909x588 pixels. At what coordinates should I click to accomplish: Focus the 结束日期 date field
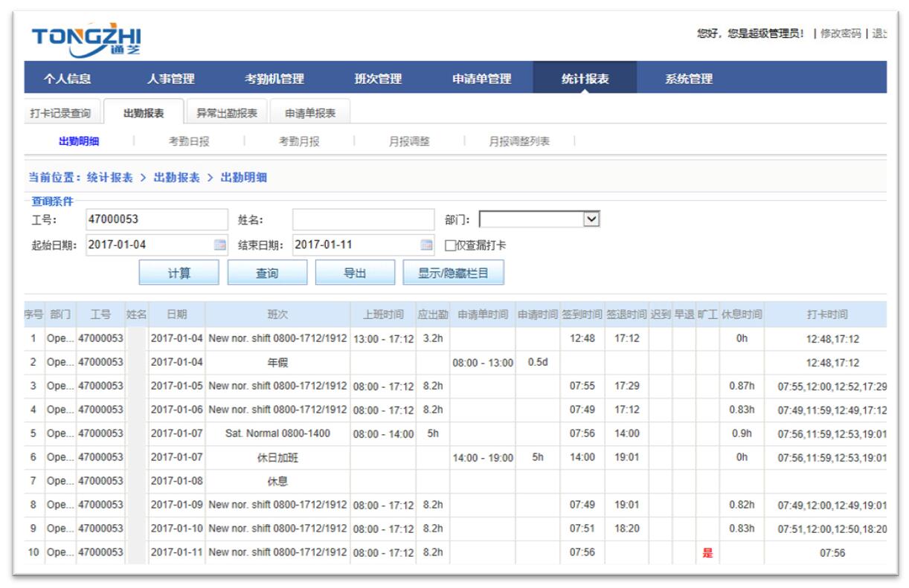[362, 245]
